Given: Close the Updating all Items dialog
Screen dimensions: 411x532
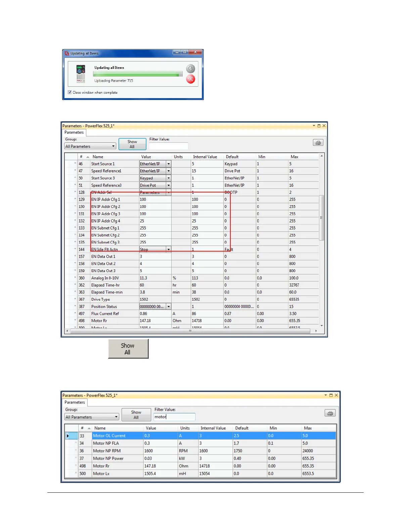Looking at the screenshot, I should 195,52.
